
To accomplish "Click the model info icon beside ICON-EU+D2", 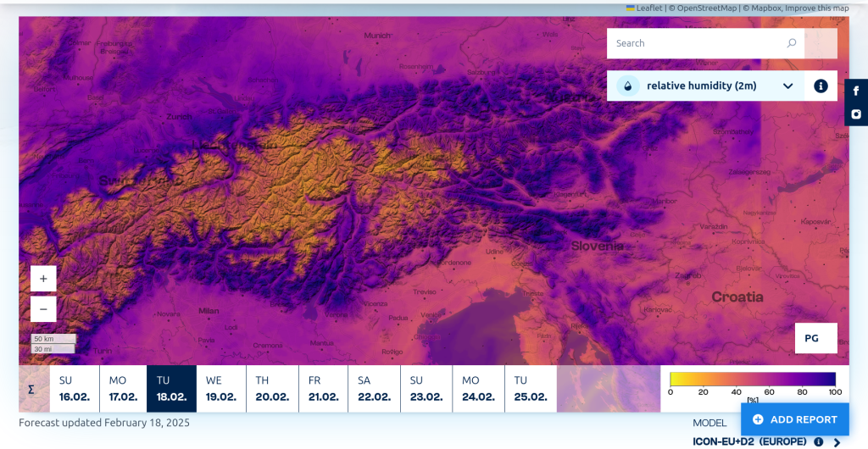I will 818,441.
